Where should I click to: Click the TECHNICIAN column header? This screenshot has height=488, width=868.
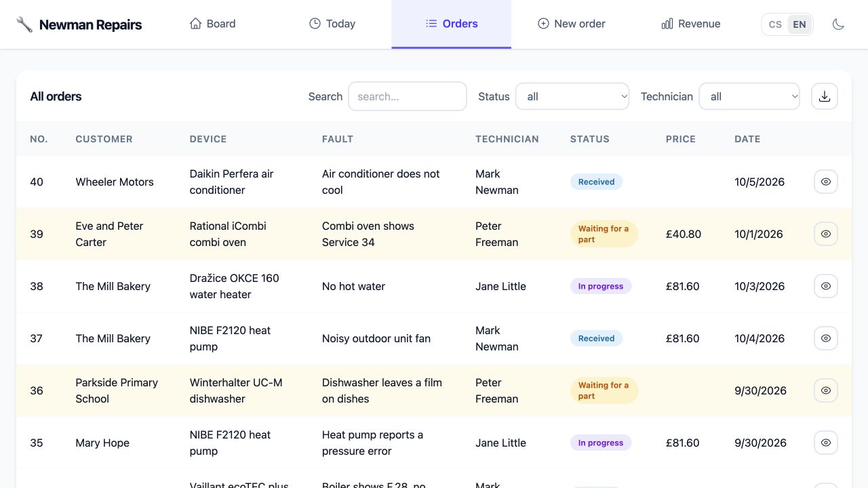pyautogui.click(x=507, y=139)
